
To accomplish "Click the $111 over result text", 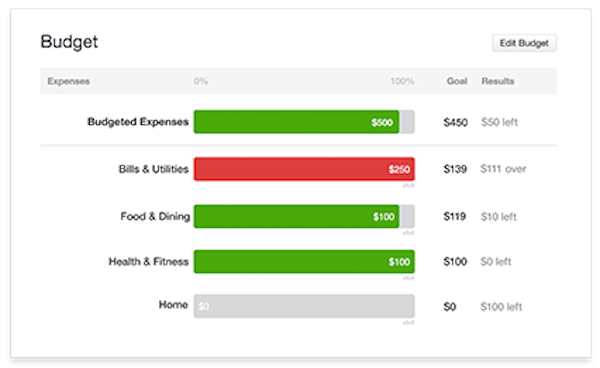I will pyautogui.click(x=503, y=169).
